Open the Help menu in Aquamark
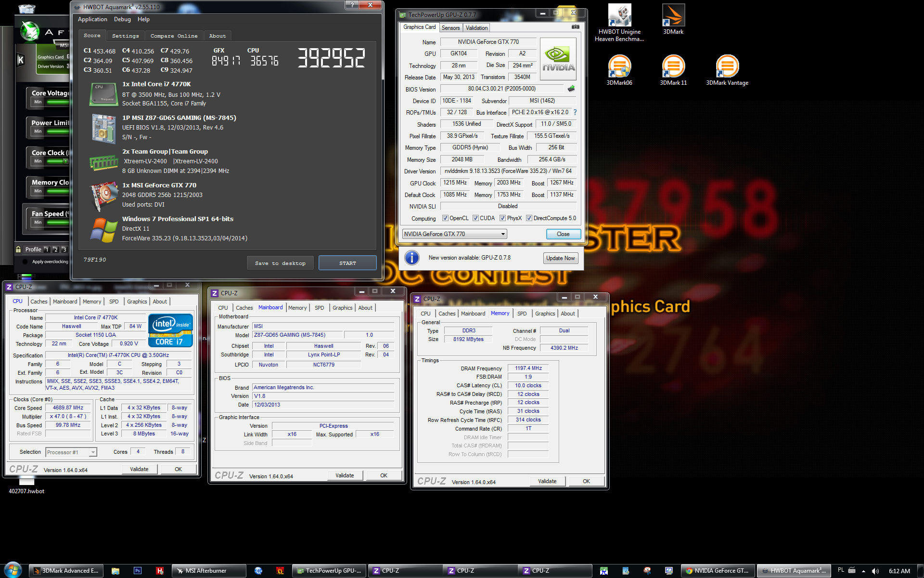The width and height of the screenshot is (924, 578). pos(143,19)
